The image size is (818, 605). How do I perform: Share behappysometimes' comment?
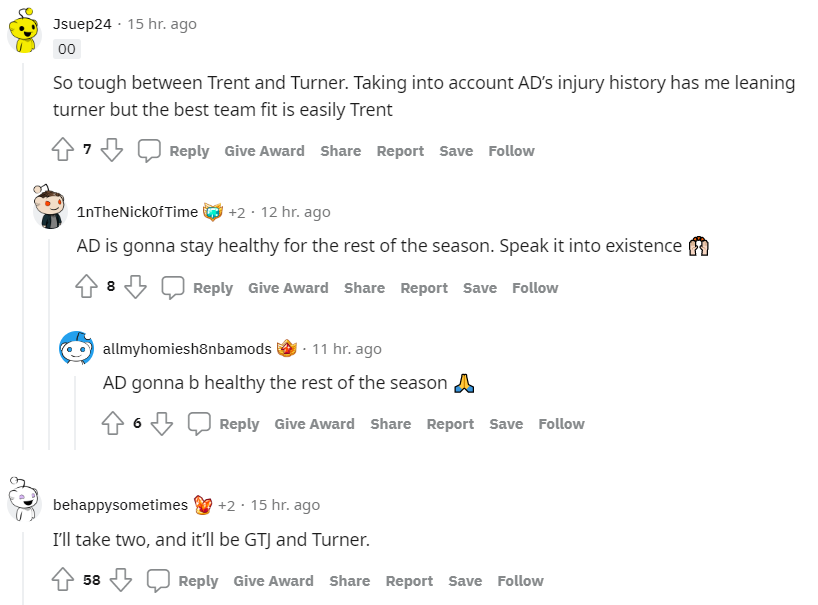(x=349, y=581)
